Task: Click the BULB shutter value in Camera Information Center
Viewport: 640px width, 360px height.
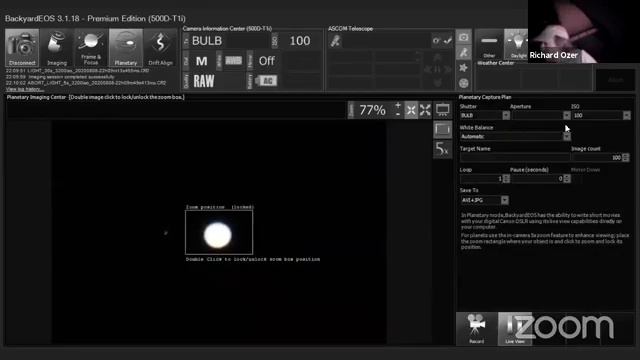Action: tap(207, 41)
